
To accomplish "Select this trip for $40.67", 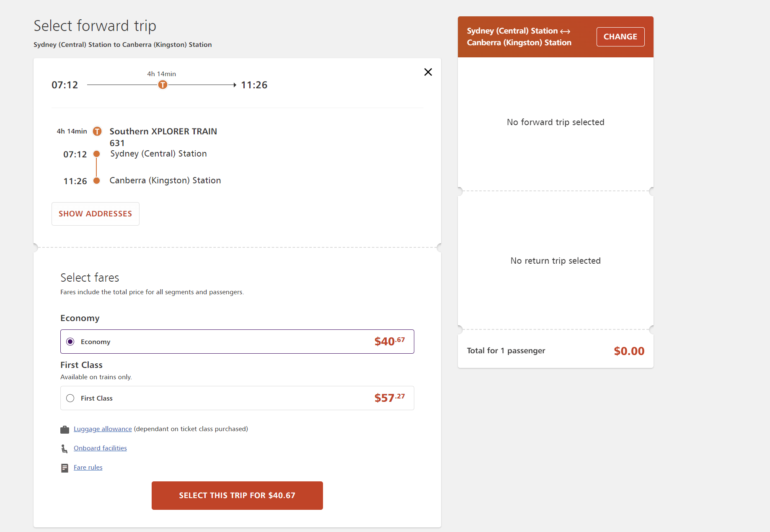I will pos(237,496).
